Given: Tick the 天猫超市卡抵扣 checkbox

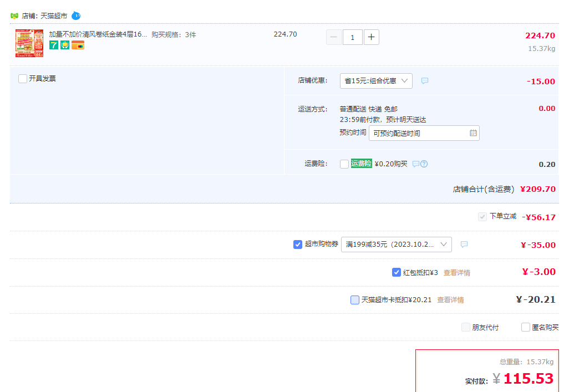Looking at the screenshot, I should pos(355,300).
